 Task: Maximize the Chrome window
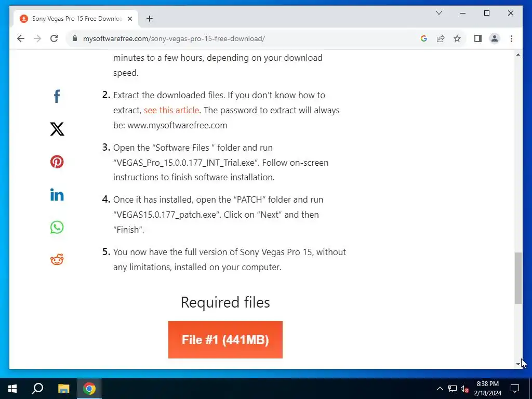click(487, 13)
